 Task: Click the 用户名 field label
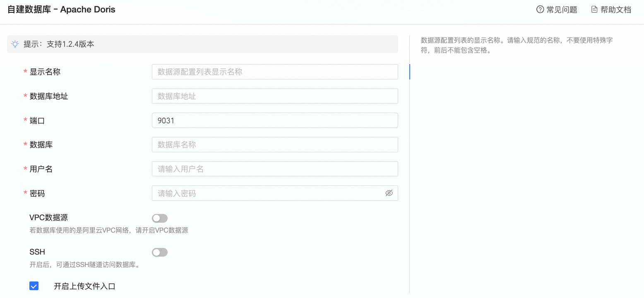(41, 169)
